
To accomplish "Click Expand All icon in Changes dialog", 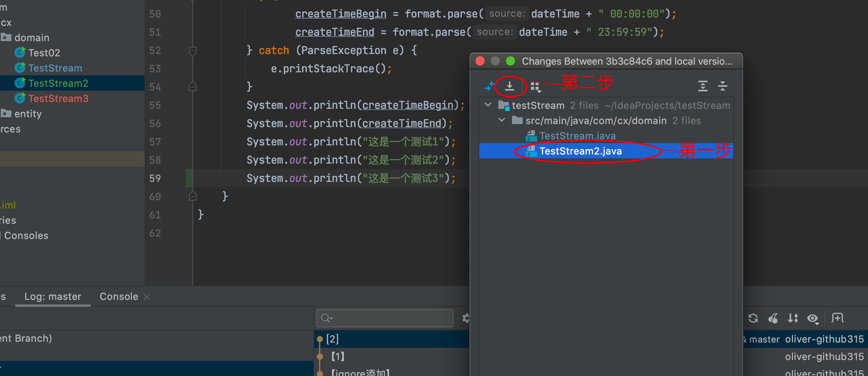I will pyautogui.click(x=703, y=86).
